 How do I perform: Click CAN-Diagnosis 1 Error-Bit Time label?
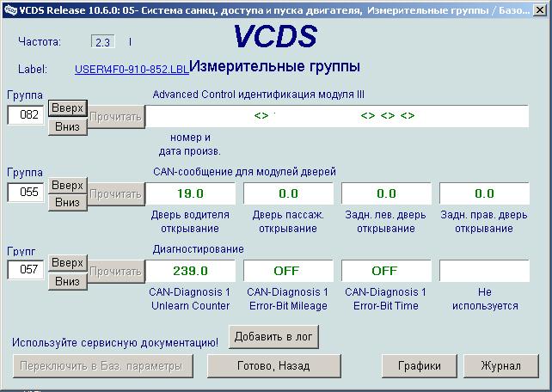tap(386, 299)
